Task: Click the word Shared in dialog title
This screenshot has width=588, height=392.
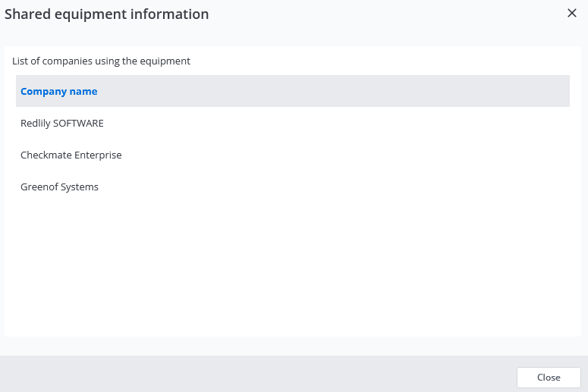Action: (28, 14)
